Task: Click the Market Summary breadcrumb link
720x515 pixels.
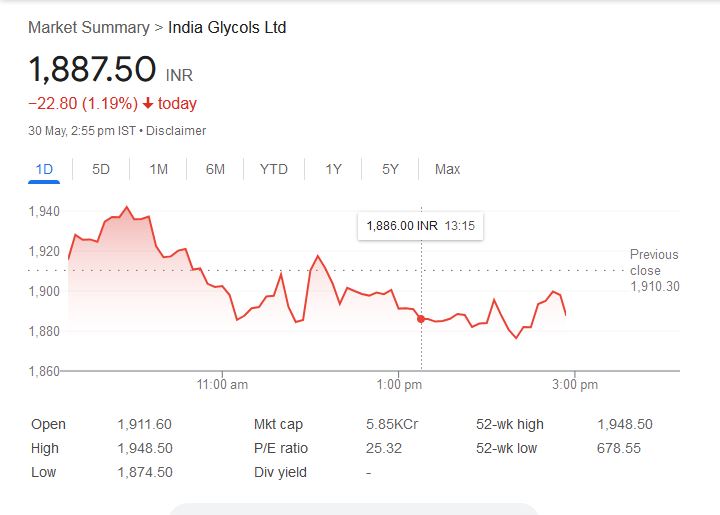Action: click(88, 28)
